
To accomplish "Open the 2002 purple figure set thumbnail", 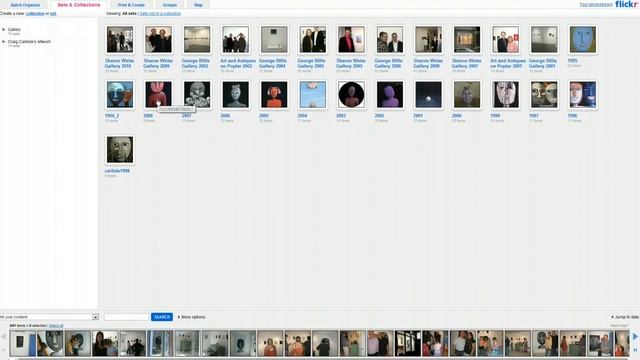I will click(390, 95).
